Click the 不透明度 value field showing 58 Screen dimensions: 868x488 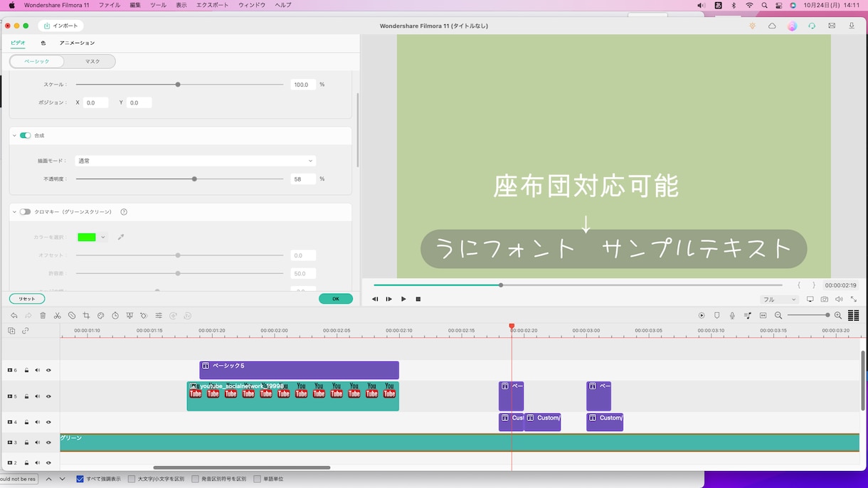303,179
